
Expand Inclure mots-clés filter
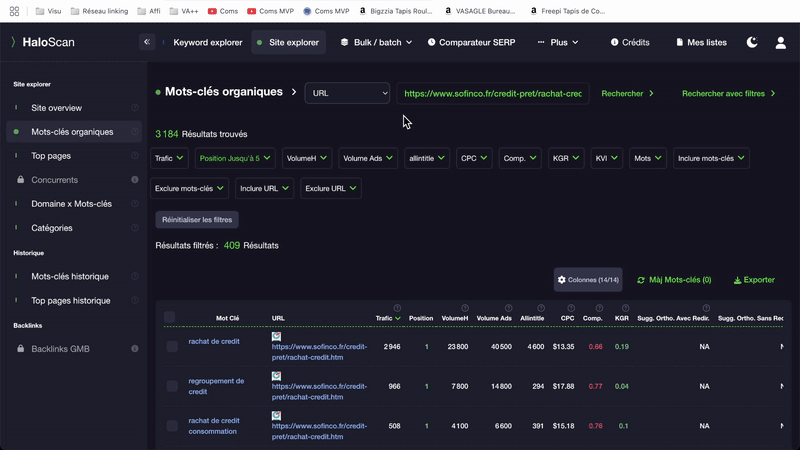[711, 158]
